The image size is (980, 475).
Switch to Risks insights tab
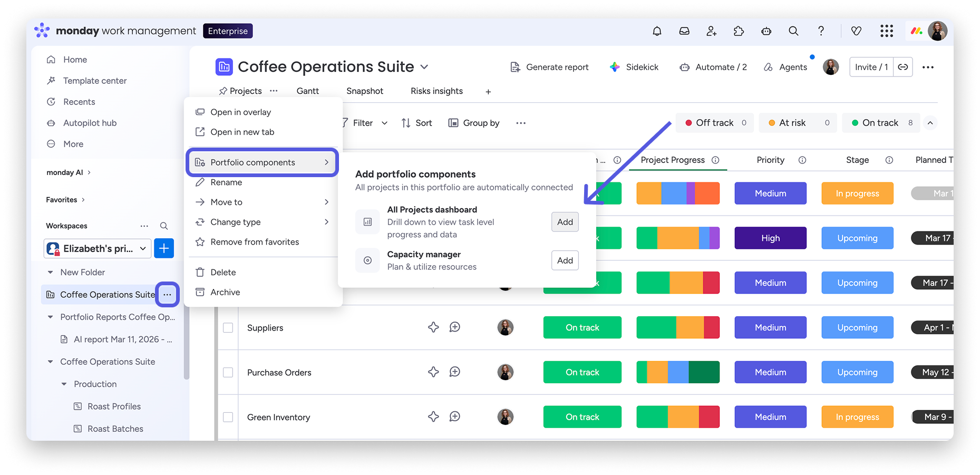[x=437, y=91]
